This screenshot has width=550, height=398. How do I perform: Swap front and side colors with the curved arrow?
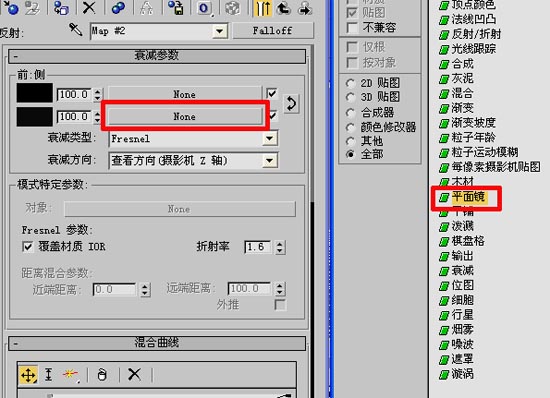click(x=291, y=104)
